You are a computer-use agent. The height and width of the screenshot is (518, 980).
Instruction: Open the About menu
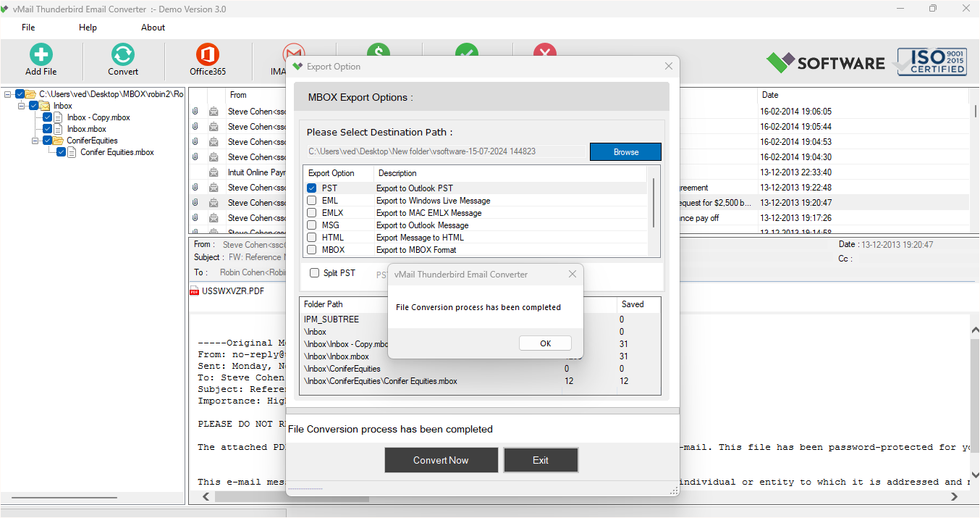153,28
